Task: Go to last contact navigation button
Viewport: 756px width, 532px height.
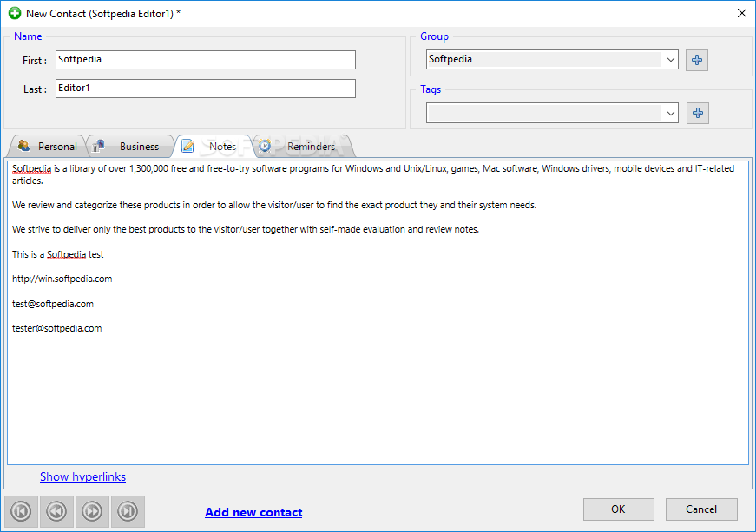Action: tap(128, 511)
